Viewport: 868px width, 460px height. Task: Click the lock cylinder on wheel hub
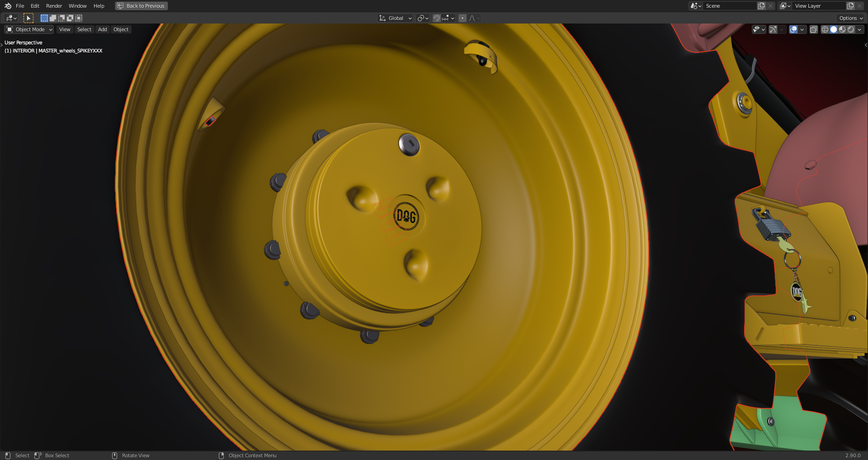[409, 145]
